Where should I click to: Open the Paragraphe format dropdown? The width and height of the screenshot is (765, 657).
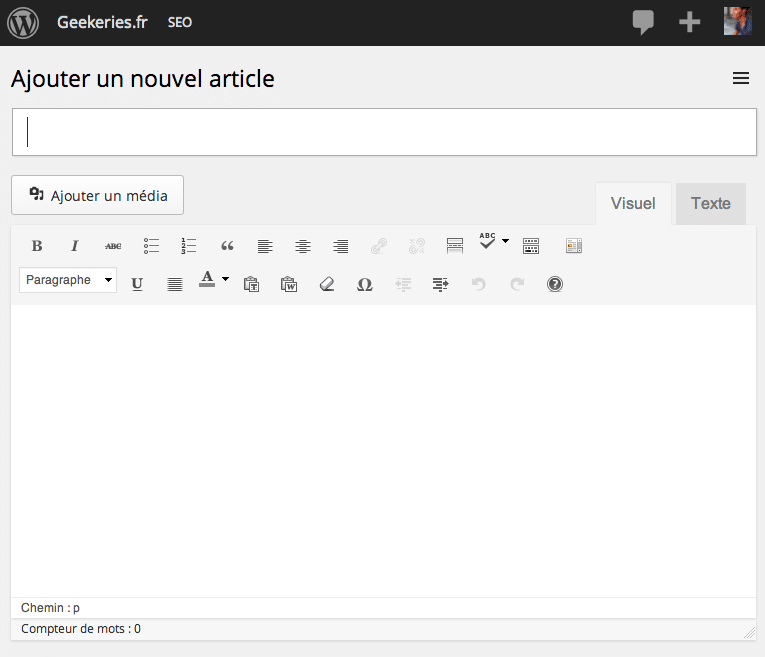(x=68, y=280)
